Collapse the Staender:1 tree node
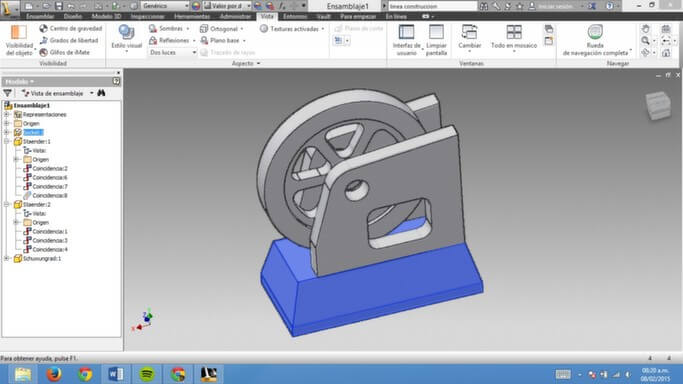683x384 pixels. 7,141
